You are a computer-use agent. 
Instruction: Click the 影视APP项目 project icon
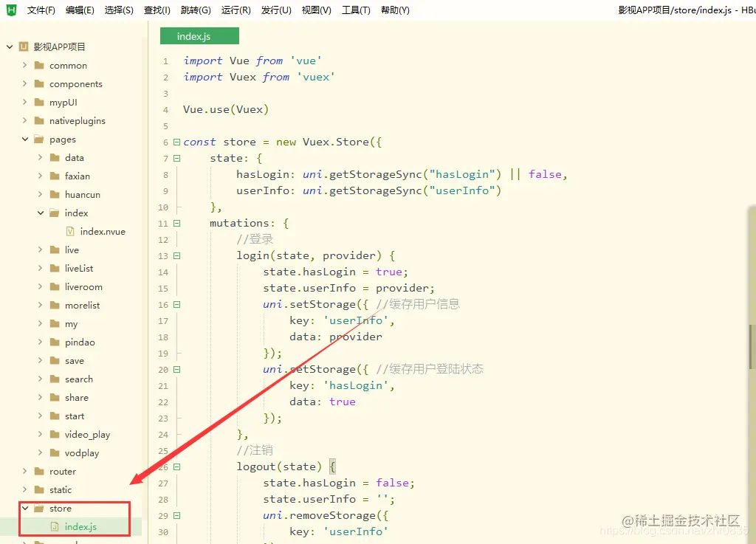point(23,47)
